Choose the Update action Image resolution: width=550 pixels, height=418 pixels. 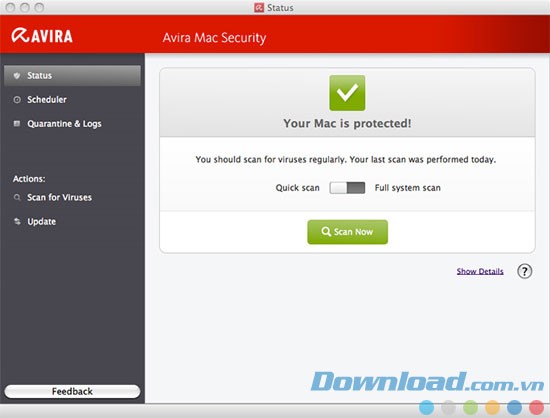pyautogui.click(x=72, y=221)
